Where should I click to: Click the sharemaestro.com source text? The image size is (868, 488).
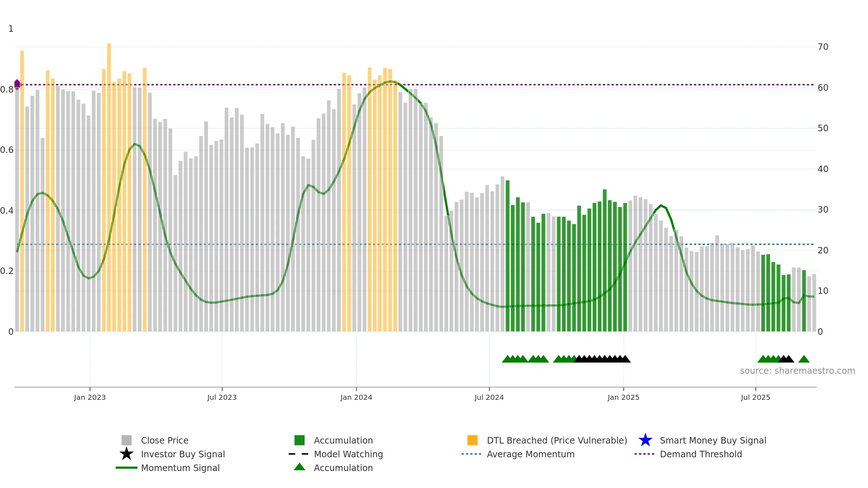pos(797,371)
